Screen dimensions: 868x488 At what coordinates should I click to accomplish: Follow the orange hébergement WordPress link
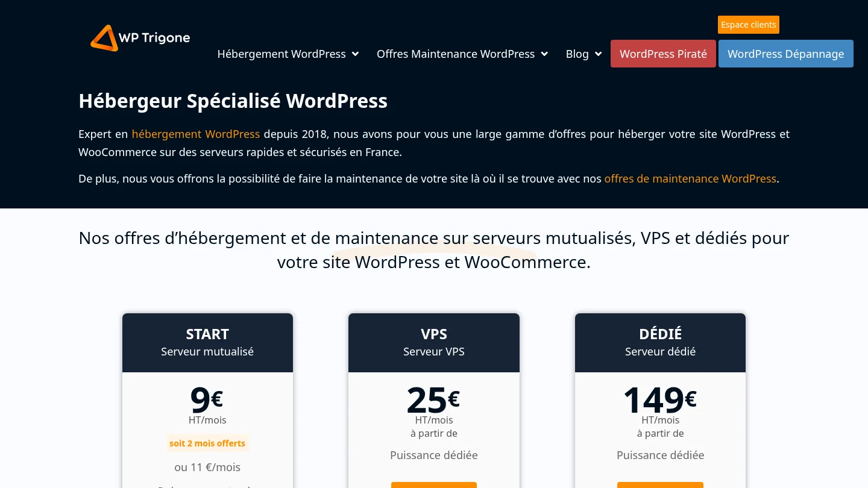click(x=196, y=134)
